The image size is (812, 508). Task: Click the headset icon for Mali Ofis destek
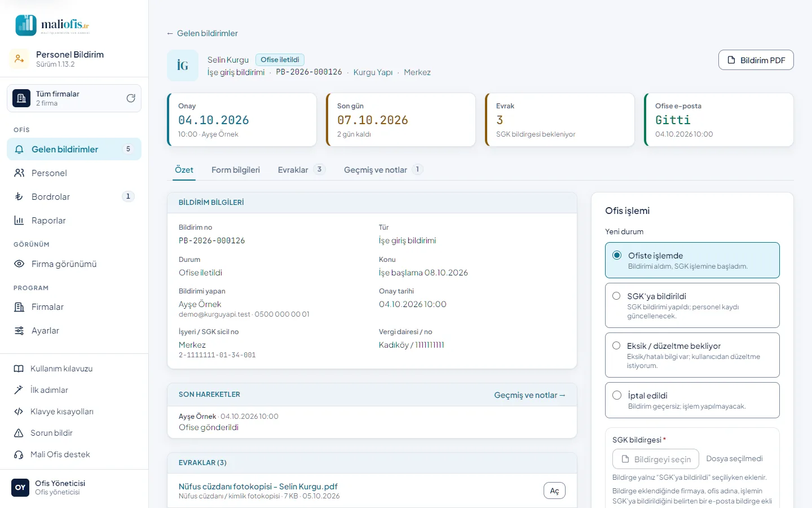coord(19,454)
